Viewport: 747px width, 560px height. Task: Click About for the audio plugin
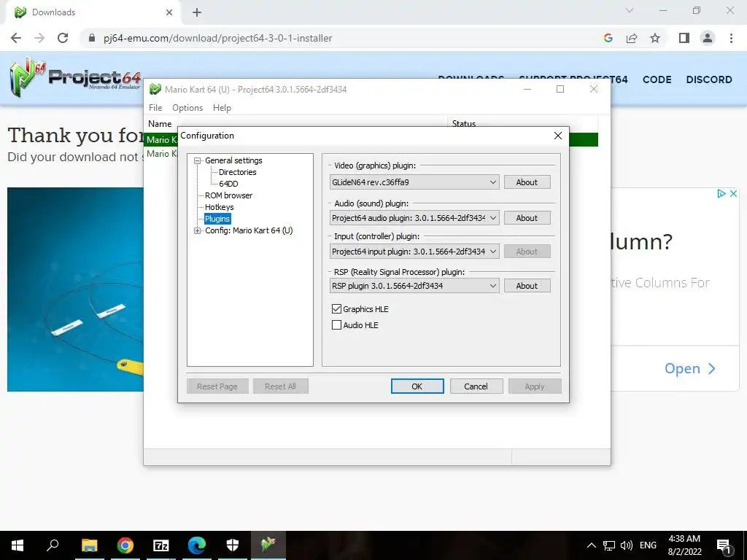click(x=527, y=217)
